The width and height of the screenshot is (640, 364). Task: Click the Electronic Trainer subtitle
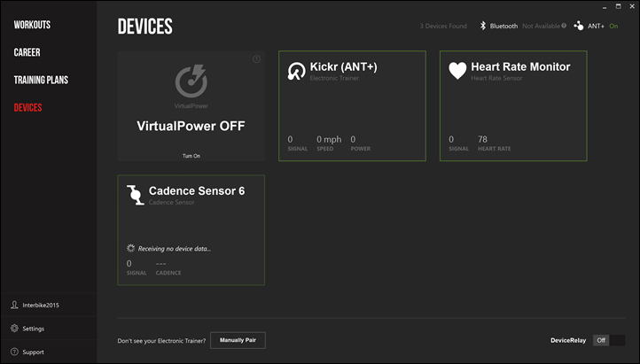pos(334,78)
